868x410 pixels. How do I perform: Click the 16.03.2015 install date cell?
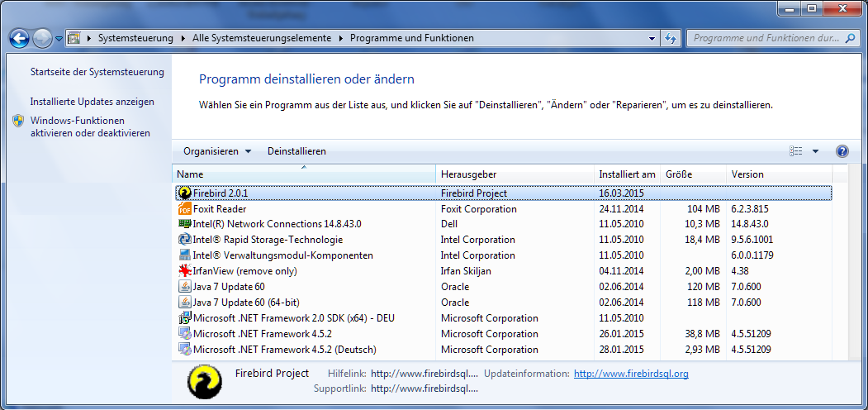click(x=621, y=193)
